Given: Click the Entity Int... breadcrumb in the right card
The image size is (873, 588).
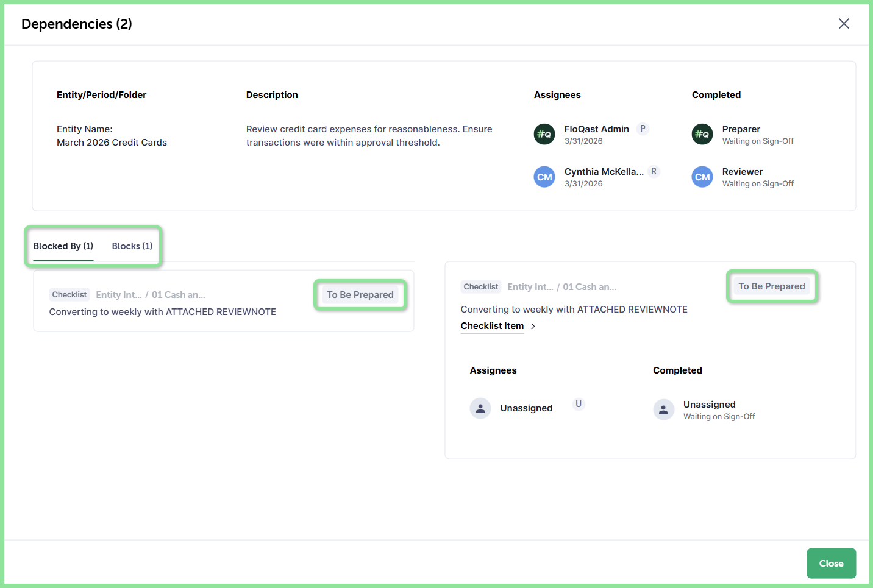Looking at the screenshot, I should click(530, 287).
